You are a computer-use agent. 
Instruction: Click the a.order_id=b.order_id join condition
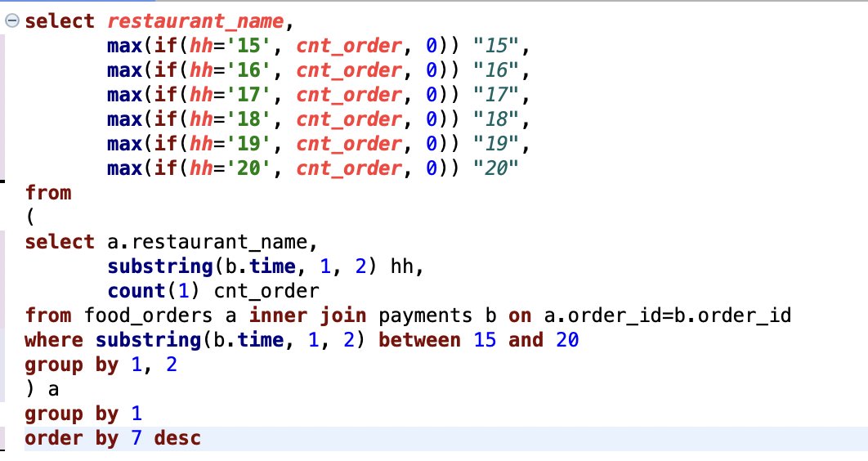point(668,316)
